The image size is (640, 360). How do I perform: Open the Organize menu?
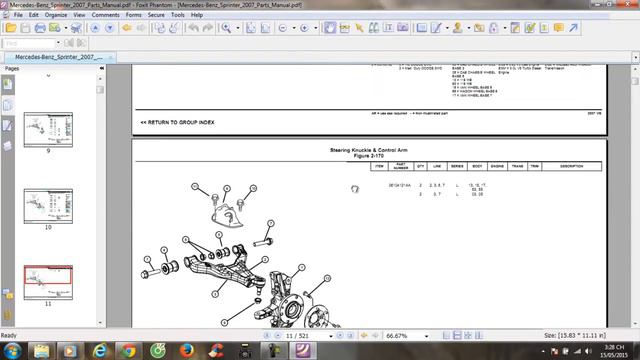[x=56, y=15]
